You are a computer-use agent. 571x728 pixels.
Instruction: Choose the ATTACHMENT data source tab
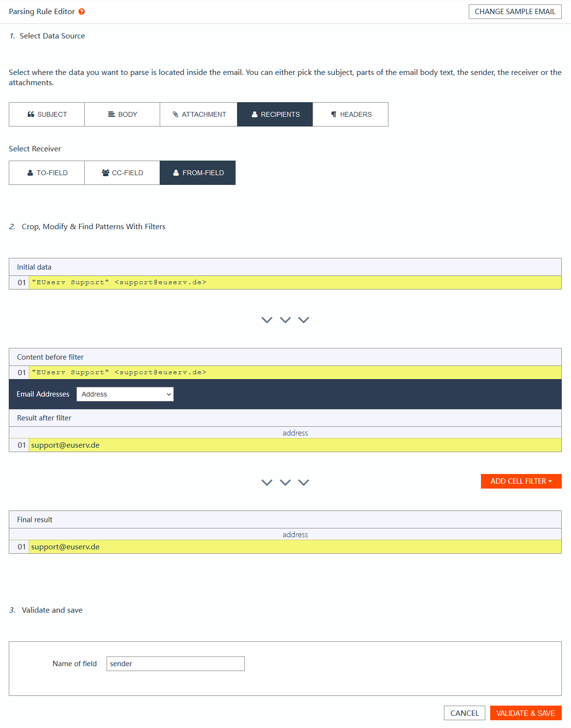[199, 114]
